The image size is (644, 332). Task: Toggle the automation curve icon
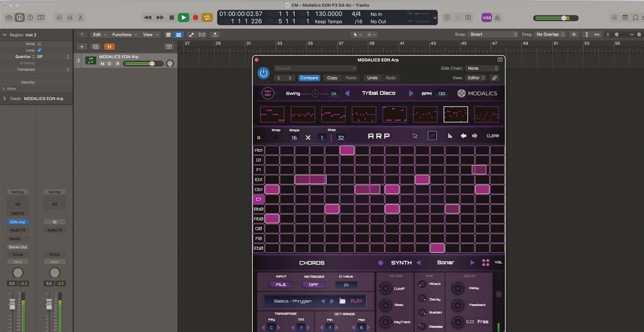coord(192,35)
